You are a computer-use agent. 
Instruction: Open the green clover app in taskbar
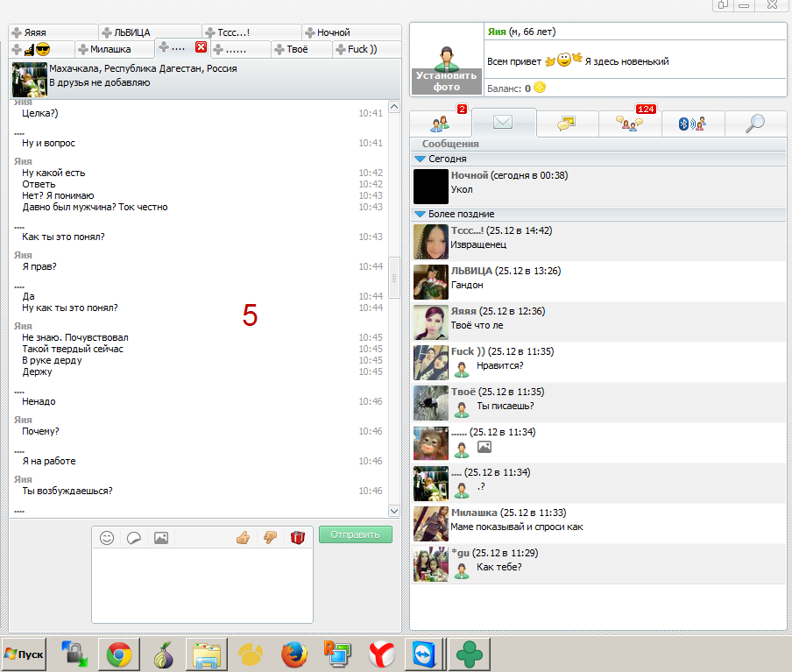[x=470, y=654]
